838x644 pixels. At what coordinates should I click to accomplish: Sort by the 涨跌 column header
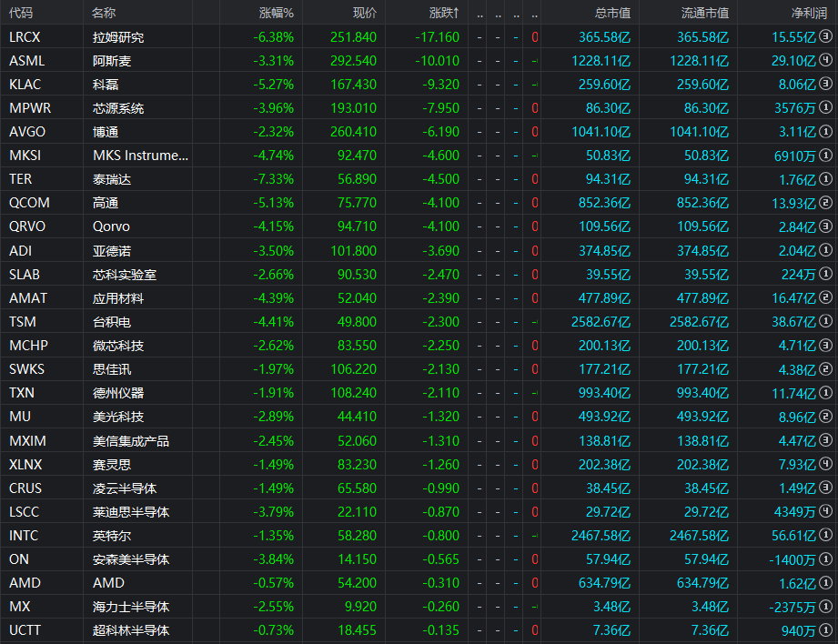[444, 14]
